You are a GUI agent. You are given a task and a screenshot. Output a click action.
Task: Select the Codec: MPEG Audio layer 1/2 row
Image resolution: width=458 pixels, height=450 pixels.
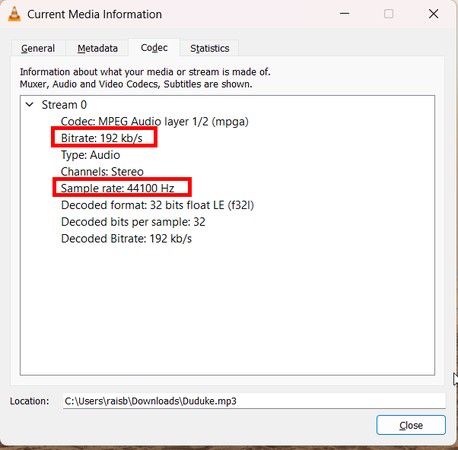click(x=155, y=121)
